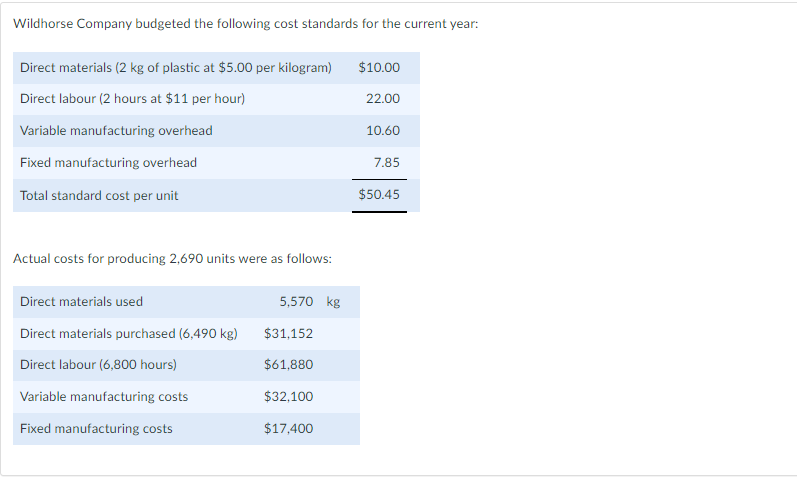
Task: Click Direct labour (6,800 hours) label
Action: 98,365
